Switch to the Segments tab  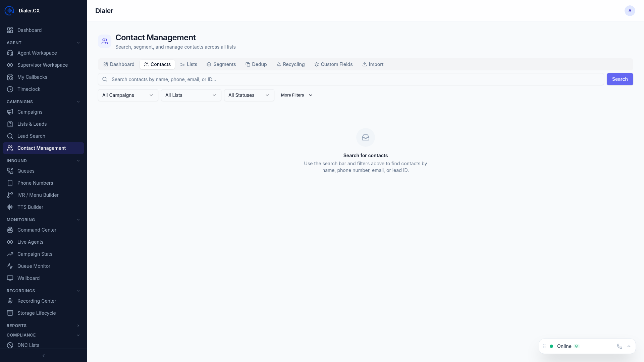pos(221,64)
